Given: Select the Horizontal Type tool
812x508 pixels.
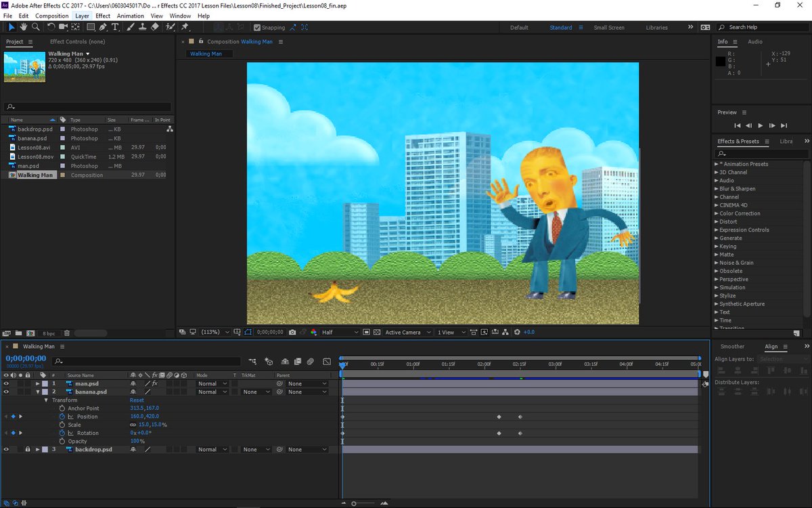Looking at the screenshot, I should click(x=115, y=27).
